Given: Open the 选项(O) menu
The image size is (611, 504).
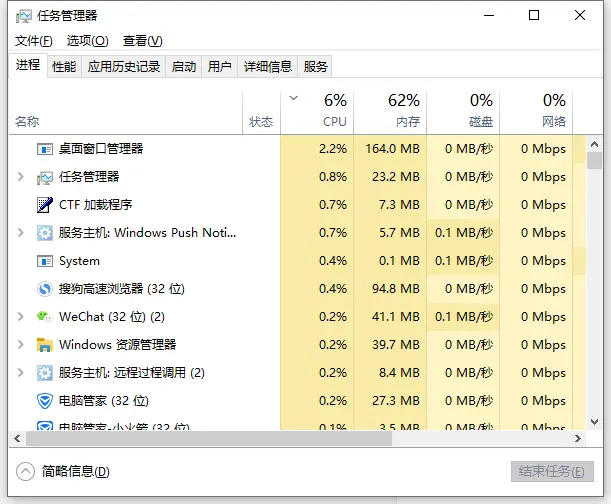Looking at the screenshot, I should click(88, 41).
